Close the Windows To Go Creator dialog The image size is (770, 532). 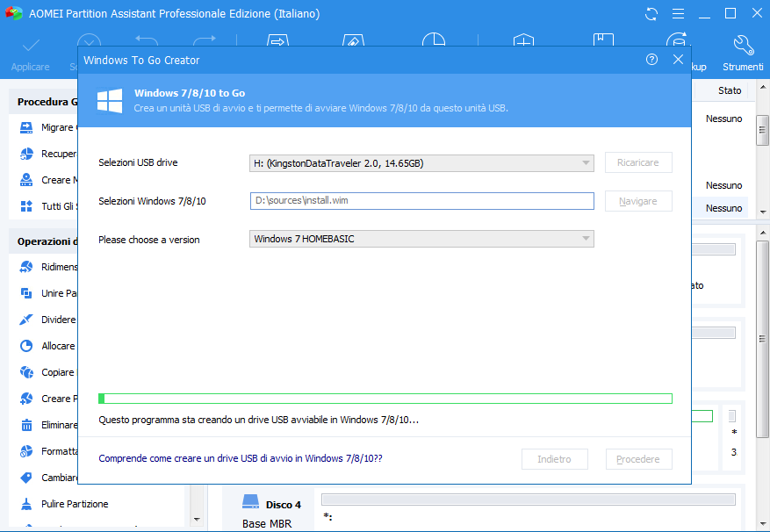[x=678, y=60]
